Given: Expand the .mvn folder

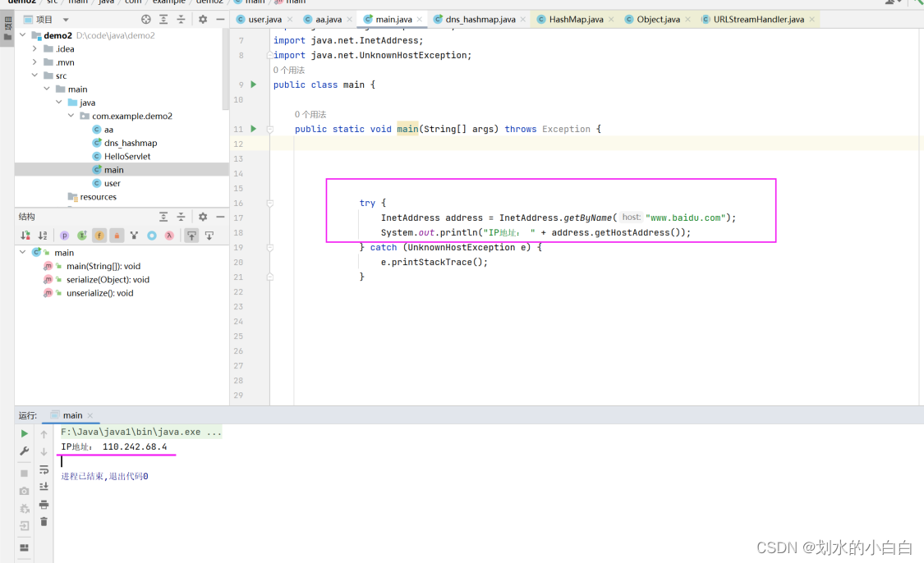Looking at the screenshot, I should coord(34,62).
